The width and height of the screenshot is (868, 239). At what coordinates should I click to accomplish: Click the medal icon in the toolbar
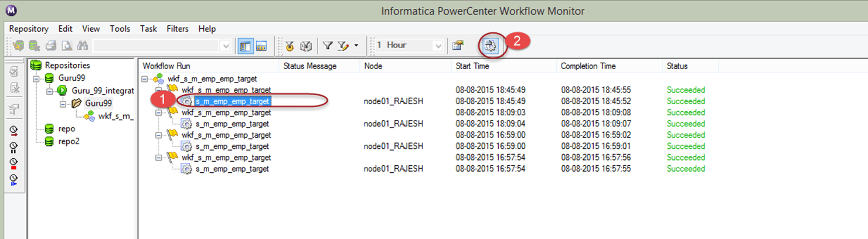coord(290,46)
